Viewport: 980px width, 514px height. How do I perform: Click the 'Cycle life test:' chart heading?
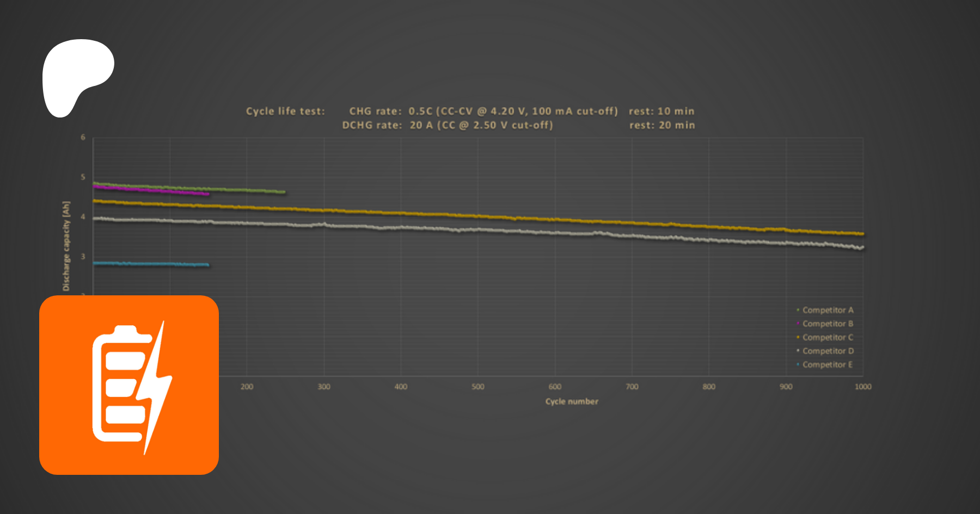coord(285,111)
